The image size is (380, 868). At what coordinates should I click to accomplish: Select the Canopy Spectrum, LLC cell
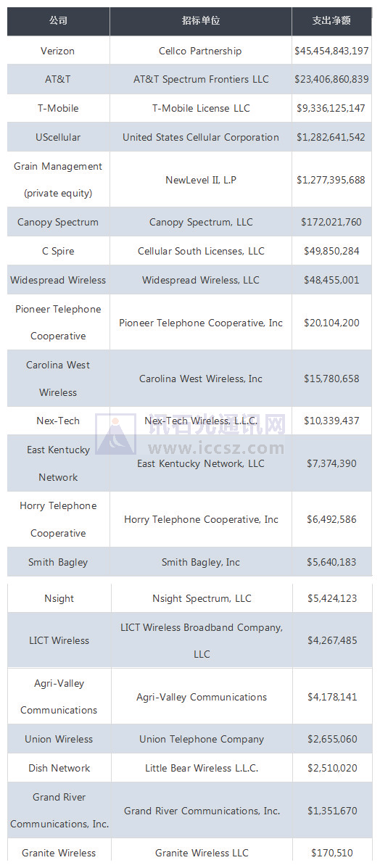[201, 222]
